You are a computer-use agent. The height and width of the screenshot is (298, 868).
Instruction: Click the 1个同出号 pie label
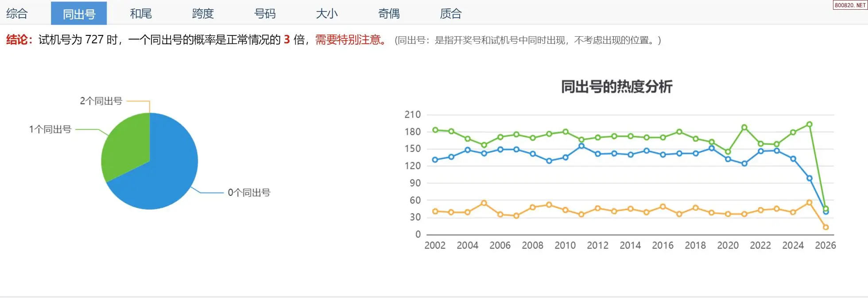click(x=50, y=130)
